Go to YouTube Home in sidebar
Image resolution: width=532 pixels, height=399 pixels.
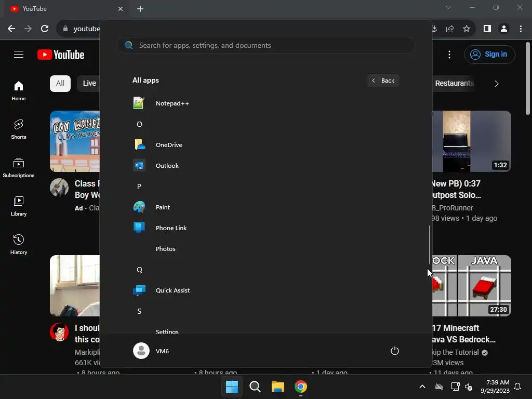pyautogui.click(x=19, y=91)
